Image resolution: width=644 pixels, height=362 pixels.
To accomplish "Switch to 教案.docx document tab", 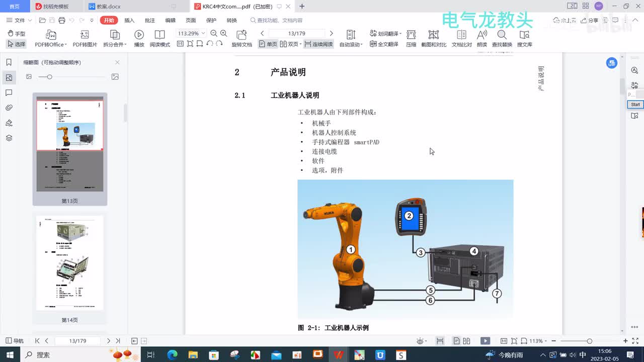I will [109, 7].
